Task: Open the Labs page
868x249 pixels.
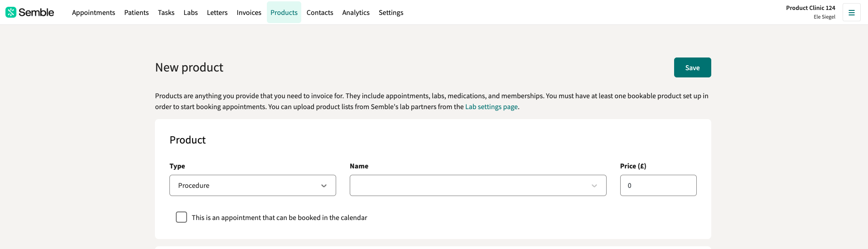Action: (191, 12)
